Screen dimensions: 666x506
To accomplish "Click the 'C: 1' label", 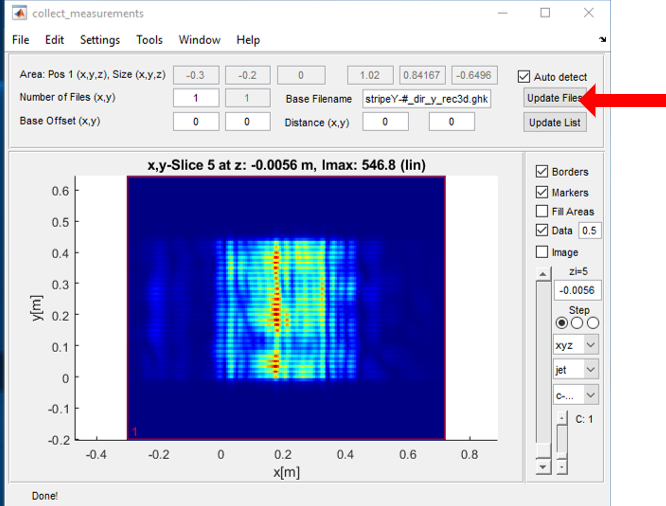I will (584, 419).
